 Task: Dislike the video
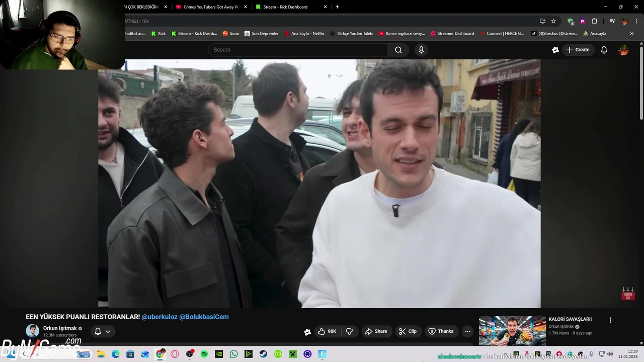coord(349,331)
